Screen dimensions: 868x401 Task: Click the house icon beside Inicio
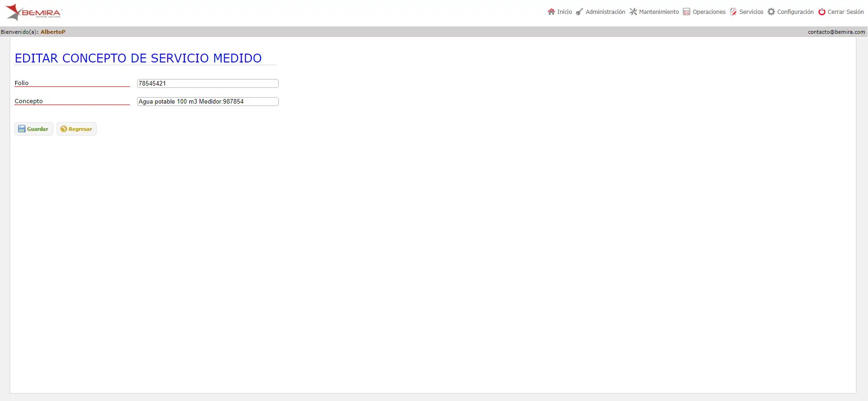pyautogui.click(x=551, y=12)
